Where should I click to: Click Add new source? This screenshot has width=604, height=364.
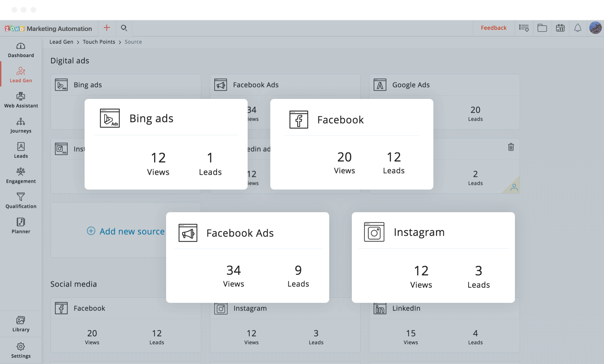(x=126, y=231)
